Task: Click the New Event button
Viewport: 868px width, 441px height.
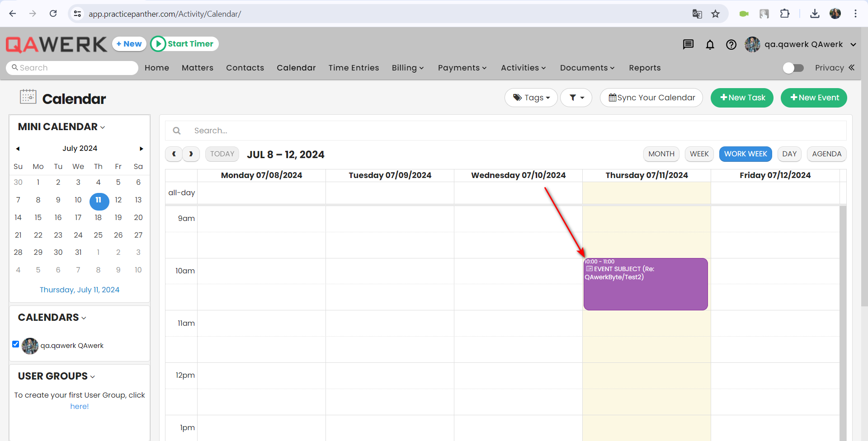Action: [x=814, y=98]
